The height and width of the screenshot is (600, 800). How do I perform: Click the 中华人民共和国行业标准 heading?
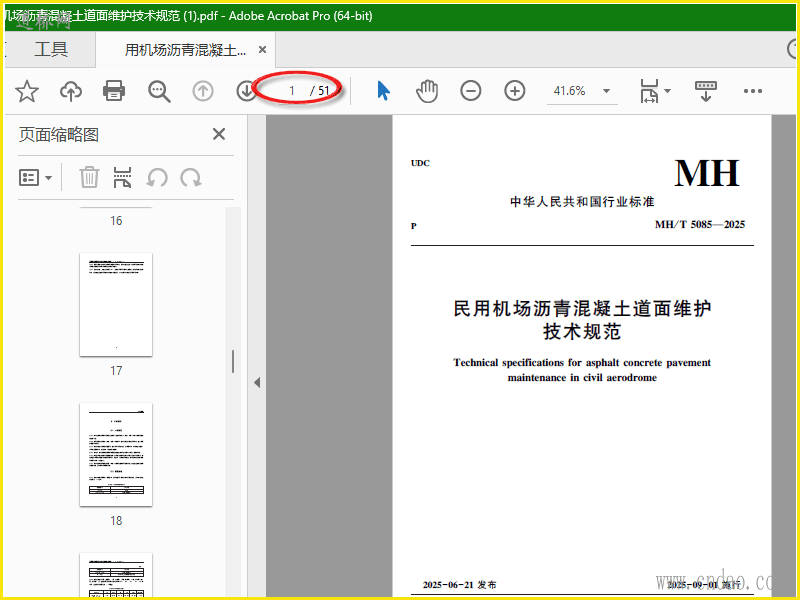582,202
